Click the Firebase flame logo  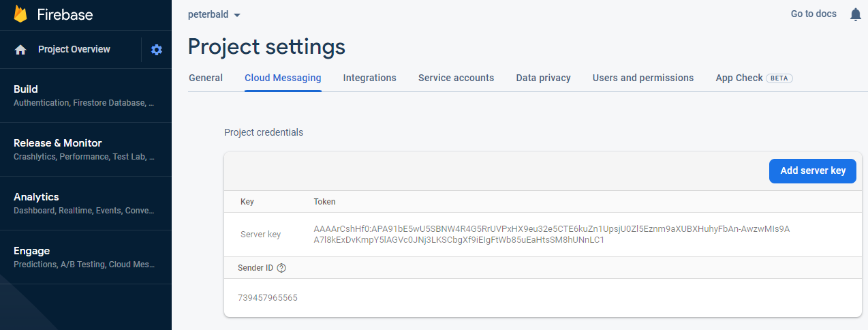click(x=20, y=14)
